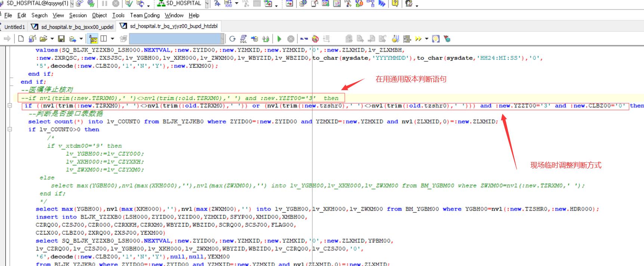
Task: Click the yellow help question mark icon
Action: 395,4
